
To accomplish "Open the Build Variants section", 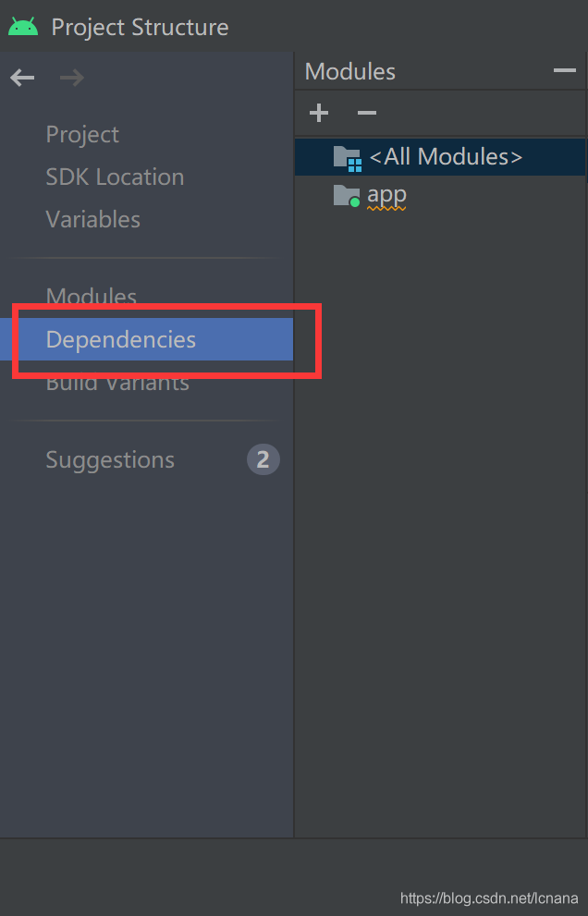I will tap(117, 383).
